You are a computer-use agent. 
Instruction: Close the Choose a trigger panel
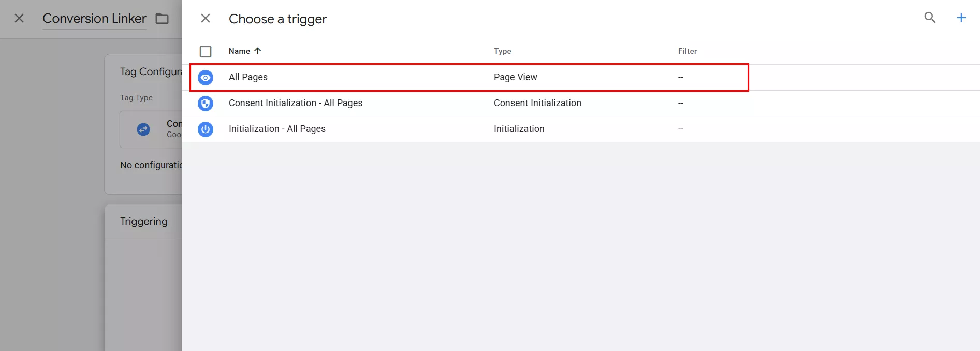pos(206,19)
